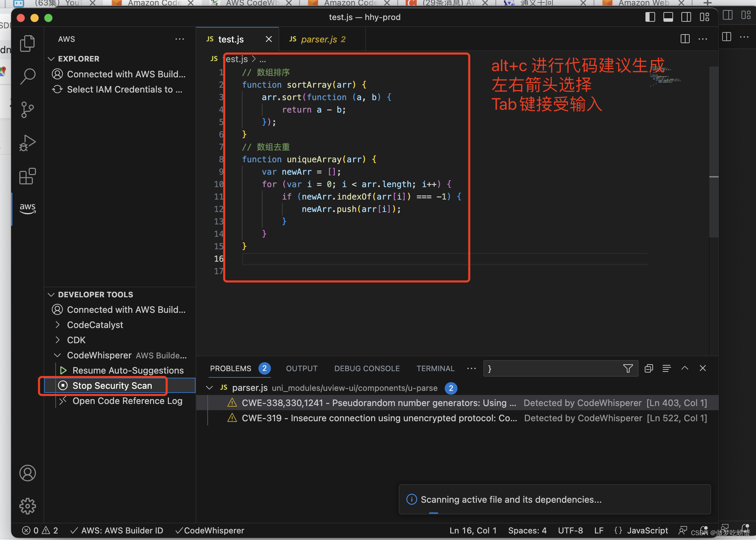Open the Source Control view
The height and width of the screenshot is (540, 756).
pos(27,109)
